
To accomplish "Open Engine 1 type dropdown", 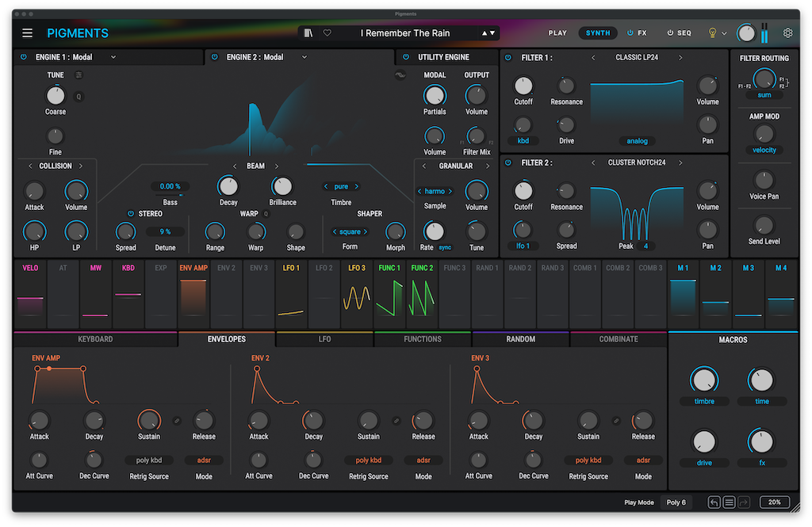I will (x=113, y=57).
